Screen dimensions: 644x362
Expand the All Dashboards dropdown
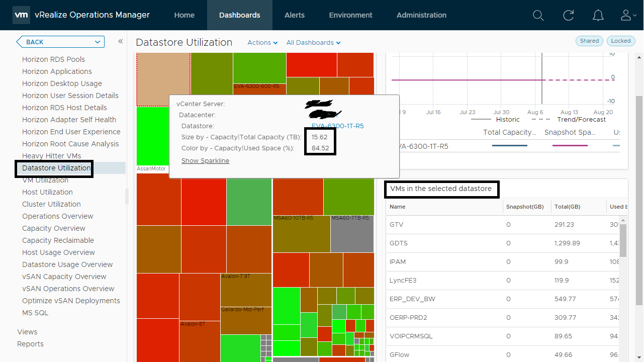313,43
